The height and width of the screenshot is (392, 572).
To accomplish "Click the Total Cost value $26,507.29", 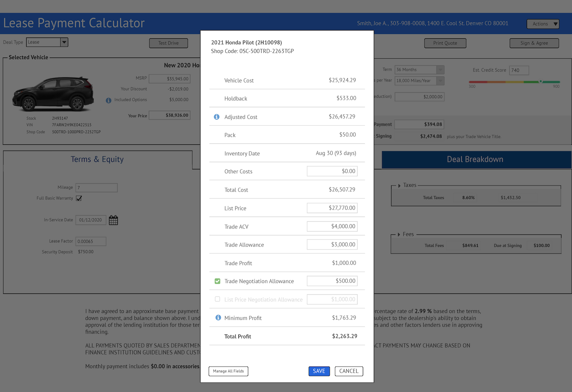I will click(x=342, y=190).
